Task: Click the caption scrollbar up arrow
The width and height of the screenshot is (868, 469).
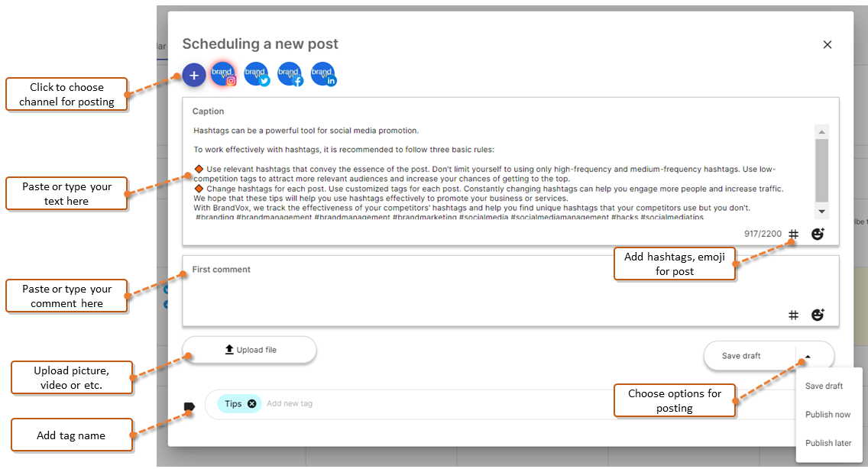Action: click(821, 132)
